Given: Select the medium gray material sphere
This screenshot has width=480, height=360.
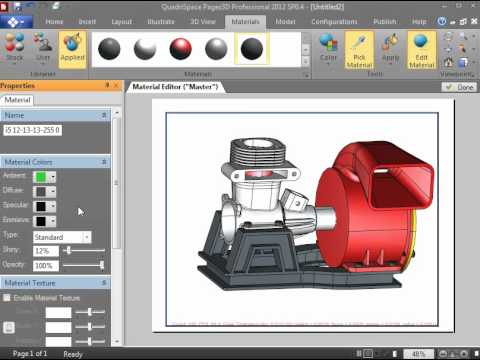Looking at the screenshot, I should 216,49.
